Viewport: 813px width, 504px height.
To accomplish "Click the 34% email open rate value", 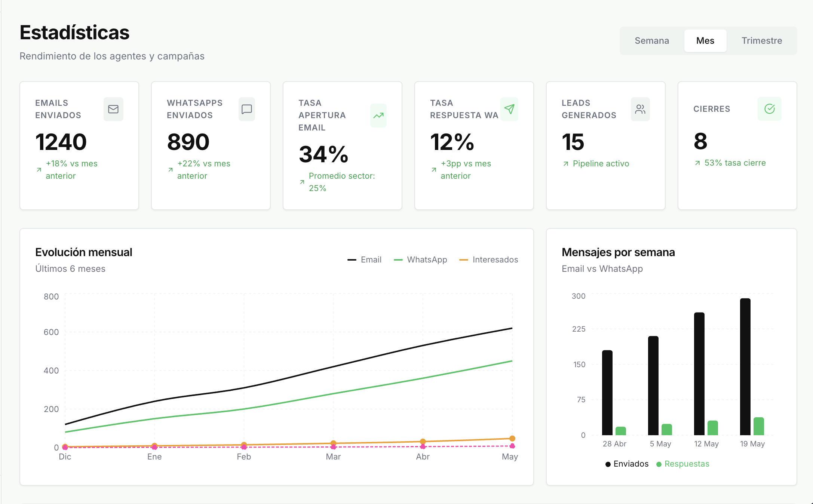I will click(323, 154).
